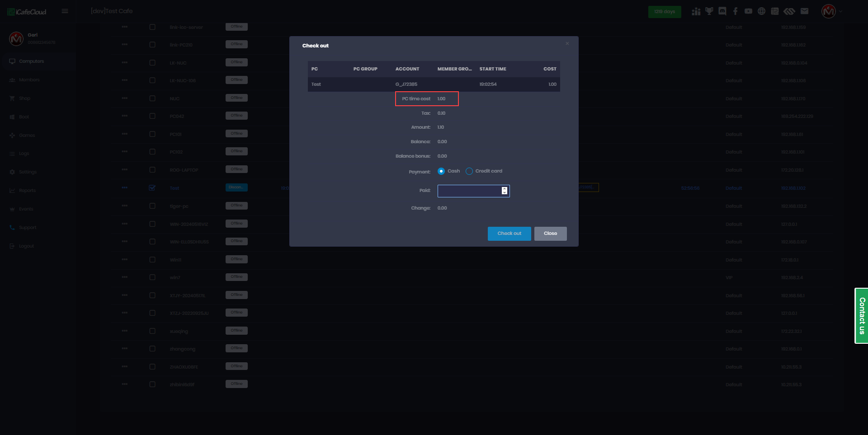This screenshot has width=868, height=435.
Task: Tick the checkbox for zhangcong
Action: [152, 349]
